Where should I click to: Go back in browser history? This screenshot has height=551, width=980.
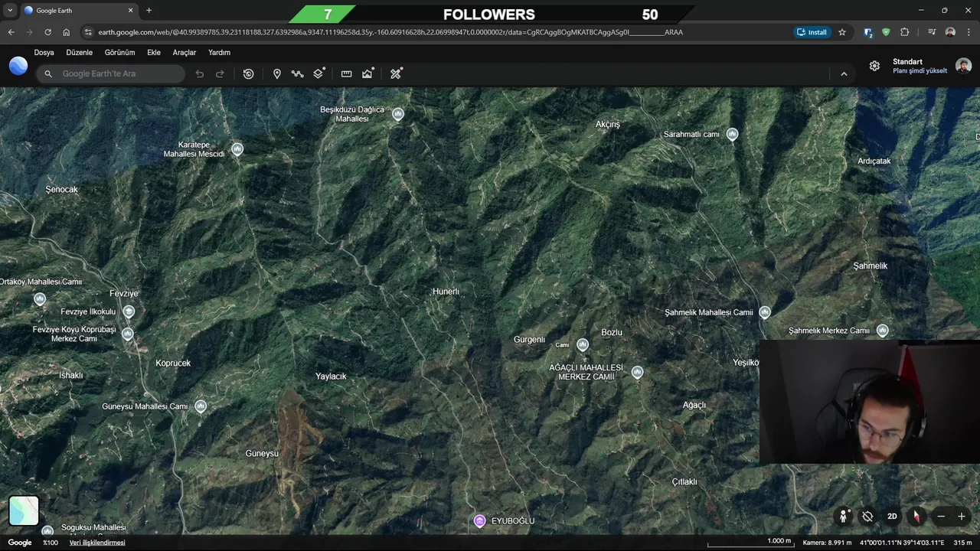click(11, 32)
